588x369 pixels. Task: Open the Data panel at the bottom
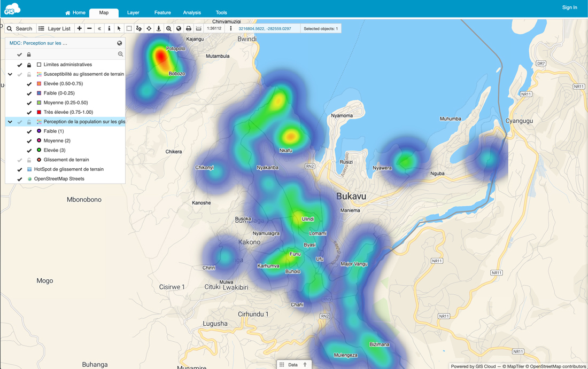294,364
